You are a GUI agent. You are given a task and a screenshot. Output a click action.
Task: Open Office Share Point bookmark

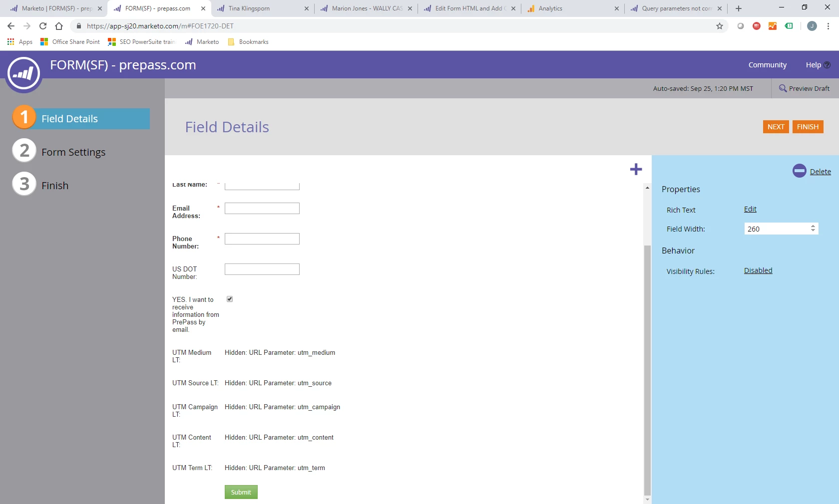tap(70, 42)
